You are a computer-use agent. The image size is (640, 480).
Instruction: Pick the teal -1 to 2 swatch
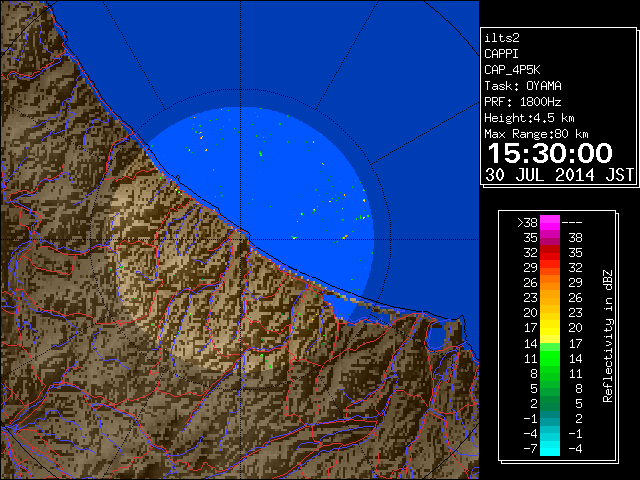[x=550, y=418]
